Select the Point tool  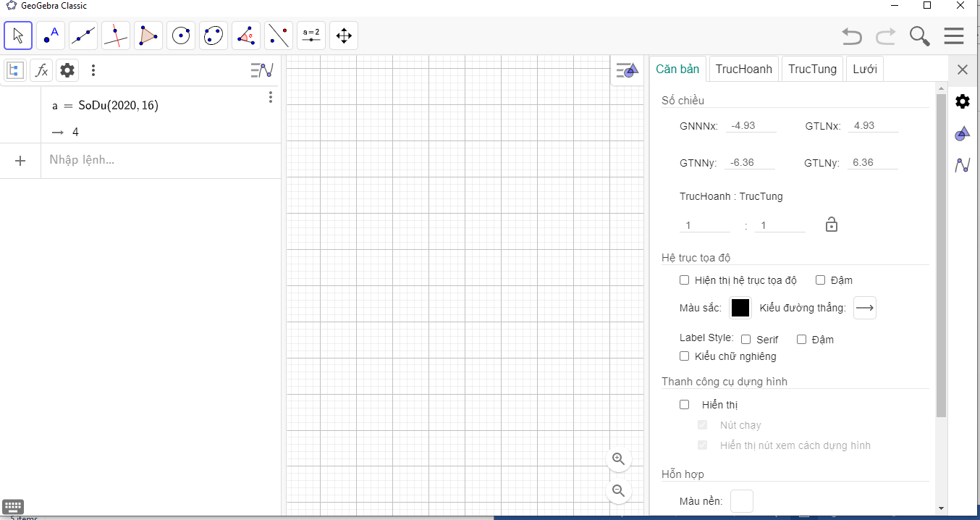(51, 35)
